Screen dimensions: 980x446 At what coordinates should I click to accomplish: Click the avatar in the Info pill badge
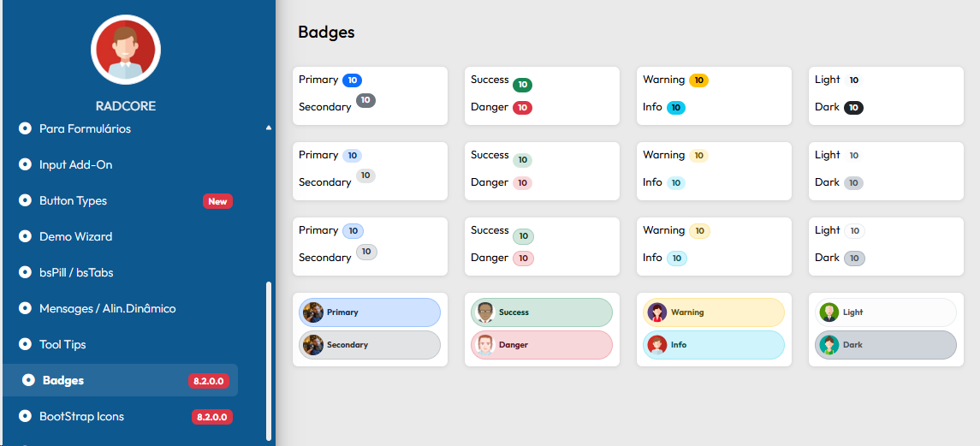[657, 345]
